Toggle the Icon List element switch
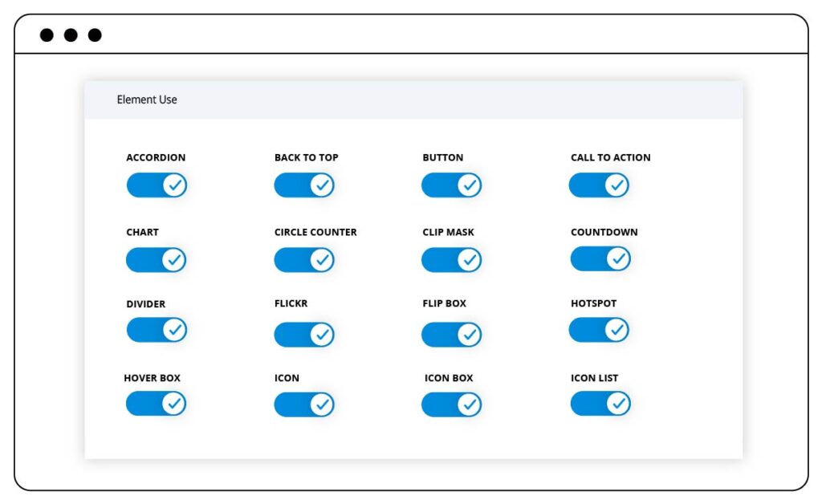 pyautogui.click(x=600, y=404)
